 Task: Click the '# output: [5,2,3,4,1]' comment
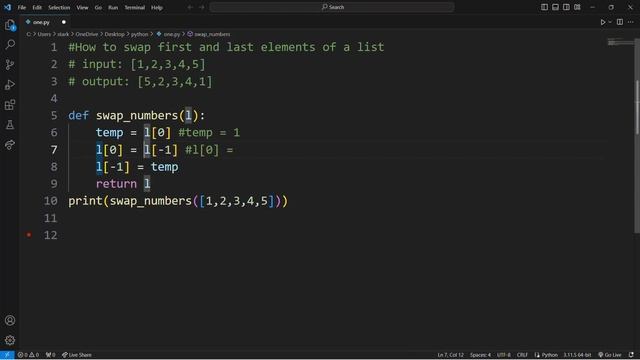pyautogui.click(x=140, y=81)
